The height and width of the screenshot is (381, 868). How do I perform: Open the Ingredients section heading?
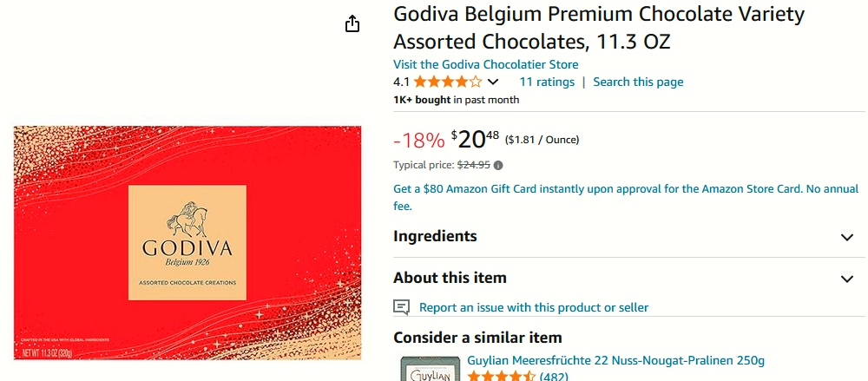[x=435, y=236]
